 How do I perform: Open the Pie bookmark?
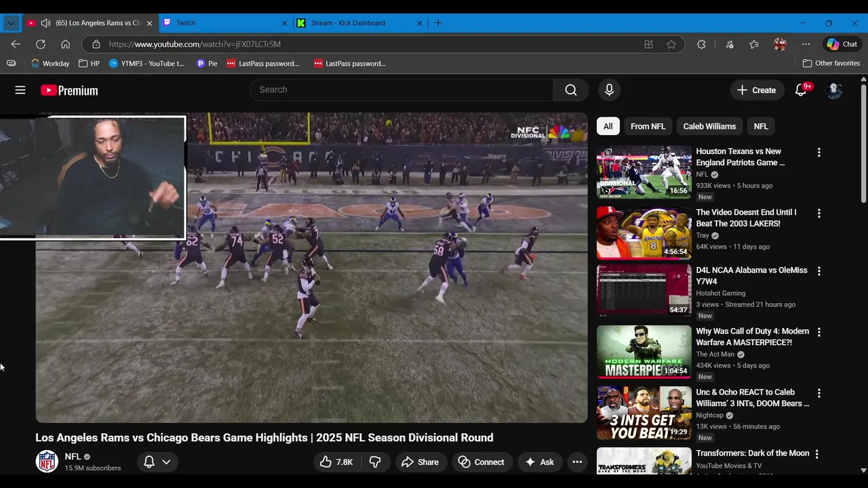[207, 64]
